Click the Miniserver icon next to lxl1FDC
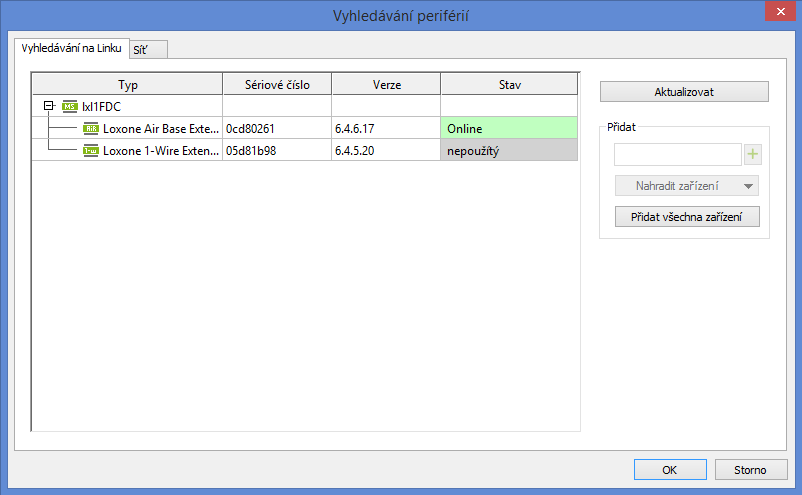 (70, 106)
